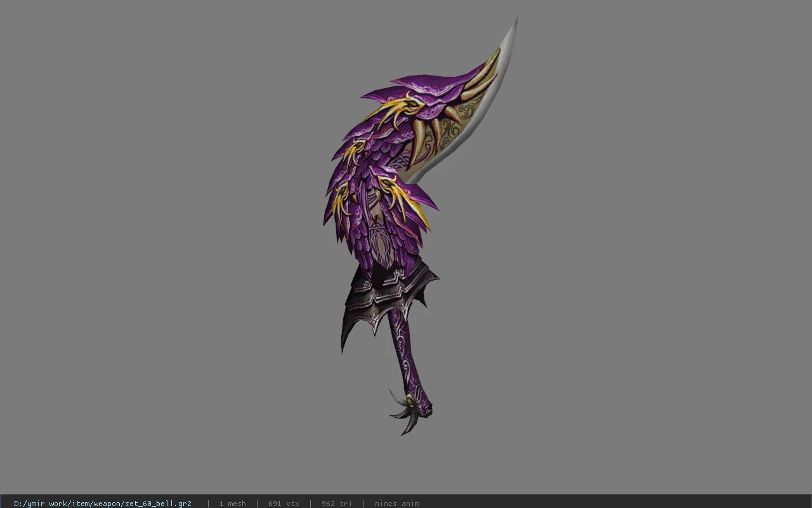Click the '691 vtx' vertex count
The width and height of the screenshot is (812, 508).
(284, 504)
